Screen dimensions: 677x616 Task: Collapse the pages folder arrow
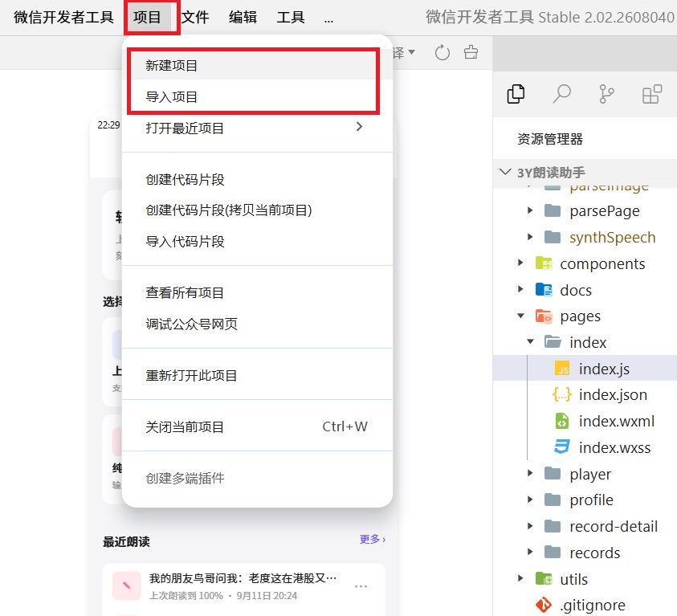click(x=520, y=316)
